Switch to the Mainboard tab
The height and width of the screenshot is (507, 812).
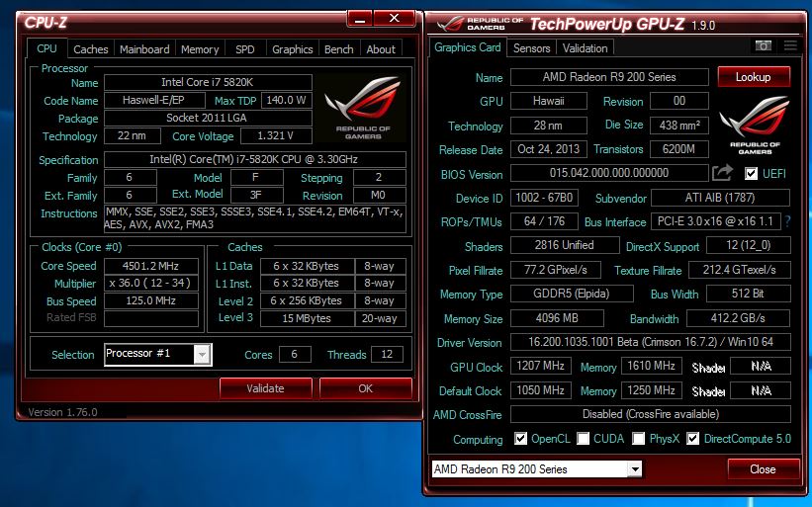click(x=144, y=49)
